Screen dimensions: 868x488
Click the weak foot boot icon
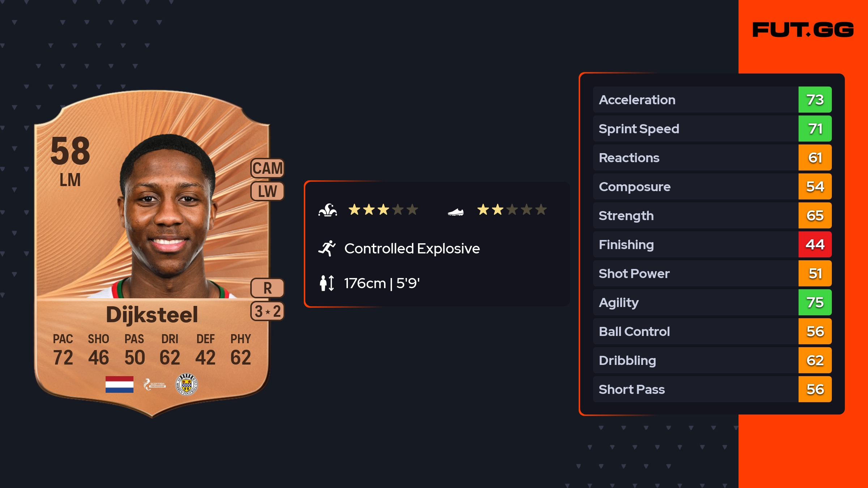pyautogui.click(x=455, y=212)
